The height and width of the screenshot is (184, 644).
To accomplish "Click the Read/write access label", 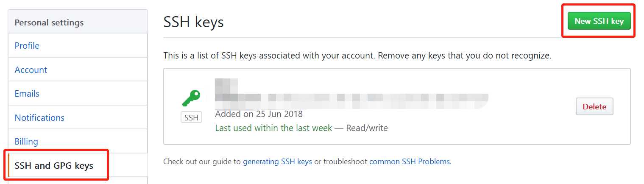I will click(x=367, y=128).
